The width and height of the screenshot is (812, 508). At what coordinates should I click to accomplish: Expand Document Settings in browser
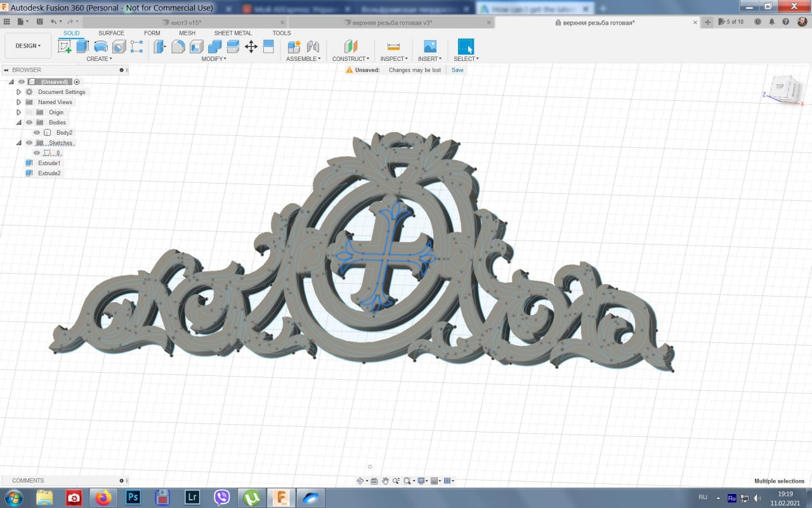click(x=19, y=92)
